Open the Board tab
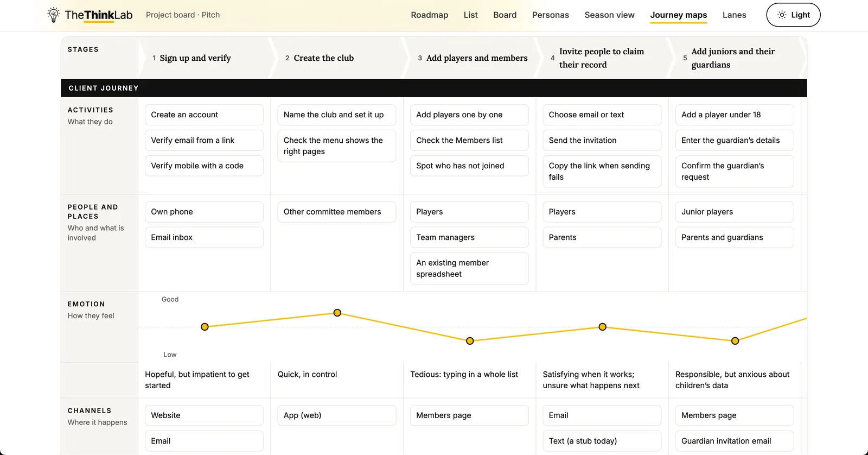The width and height of the screenshot is (868, 455). pyautogui.click(x=505, y=15)
